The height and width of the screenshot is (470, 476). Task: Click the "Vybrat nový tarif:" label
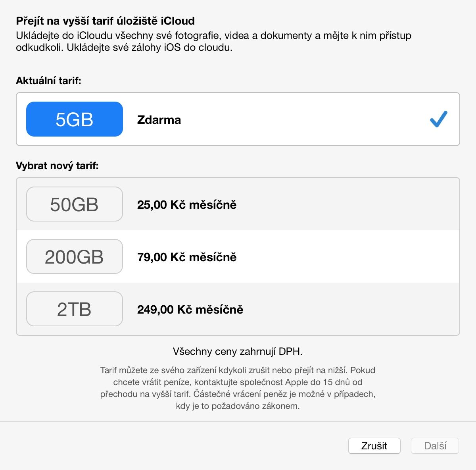coord(57,166)
